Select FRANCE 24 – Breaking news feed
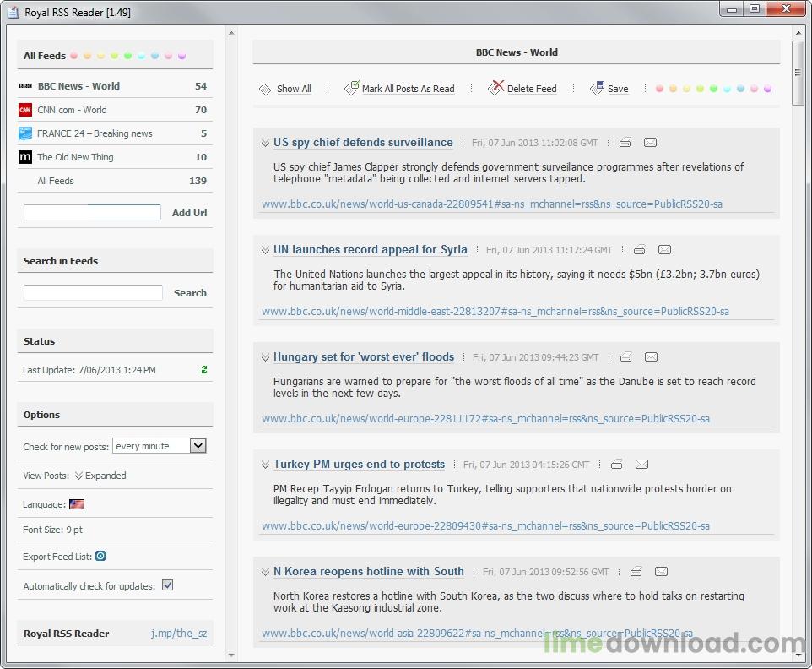812x669 pixels. (x=95, y=133)
